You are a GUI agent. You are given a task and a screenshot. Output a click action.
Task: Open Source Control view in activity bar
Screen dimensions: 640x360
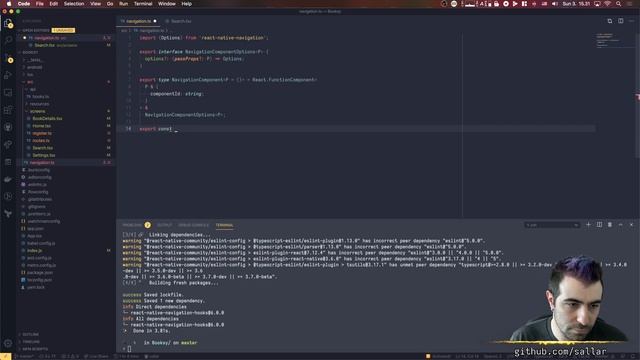[8, 58]
